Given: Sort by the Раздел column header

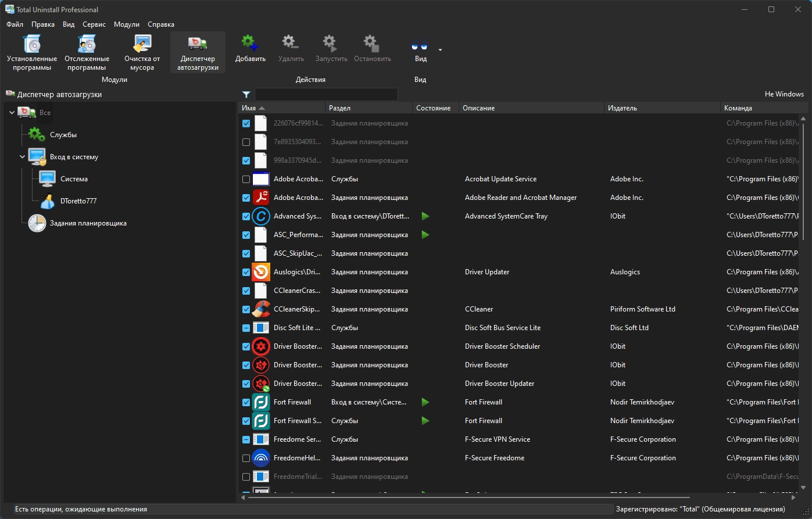Looking at the screenshot, I should (x=369, y=108).
